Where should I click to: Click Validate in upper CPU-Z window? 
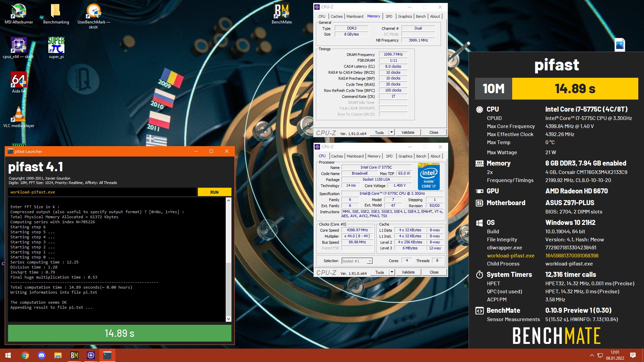(408, 132)
